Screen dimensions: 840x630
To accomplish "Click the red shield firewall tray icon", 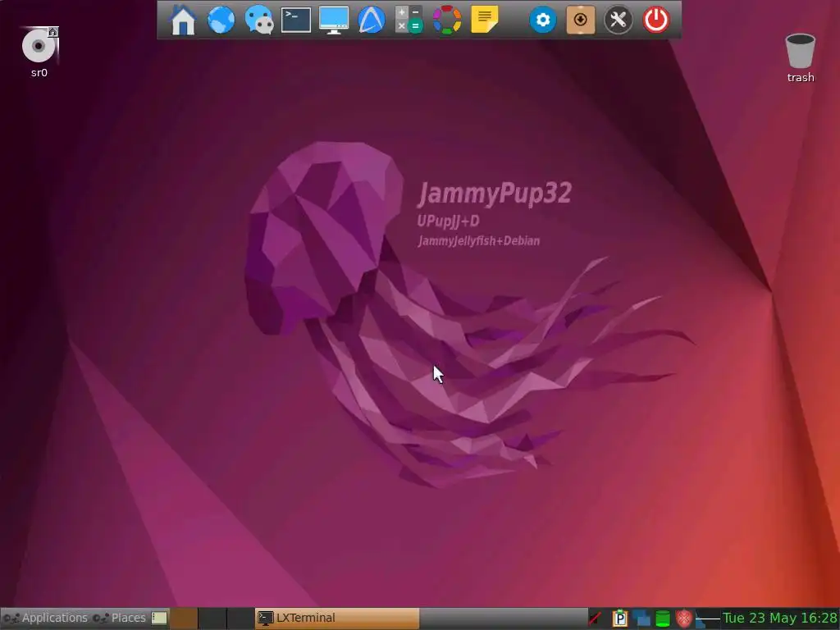I will tap(683, 619).
